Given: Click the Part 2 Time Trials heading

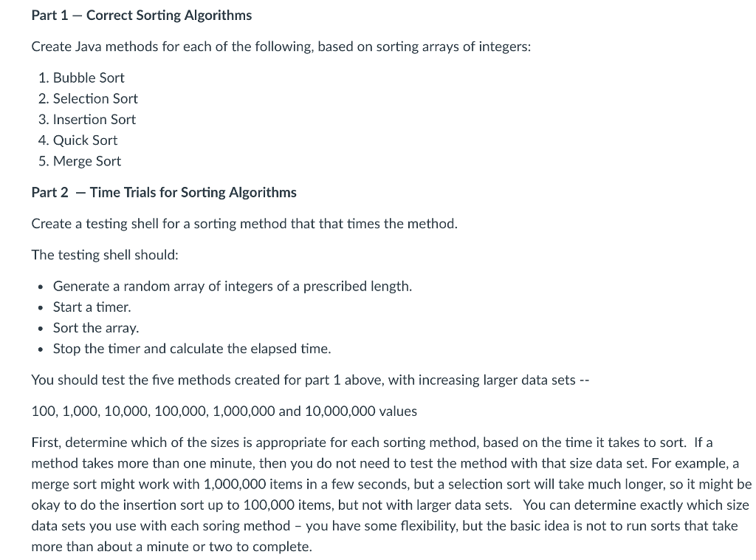Looking at the screenshot, I should pyautogui.click(x=164, y=192).
